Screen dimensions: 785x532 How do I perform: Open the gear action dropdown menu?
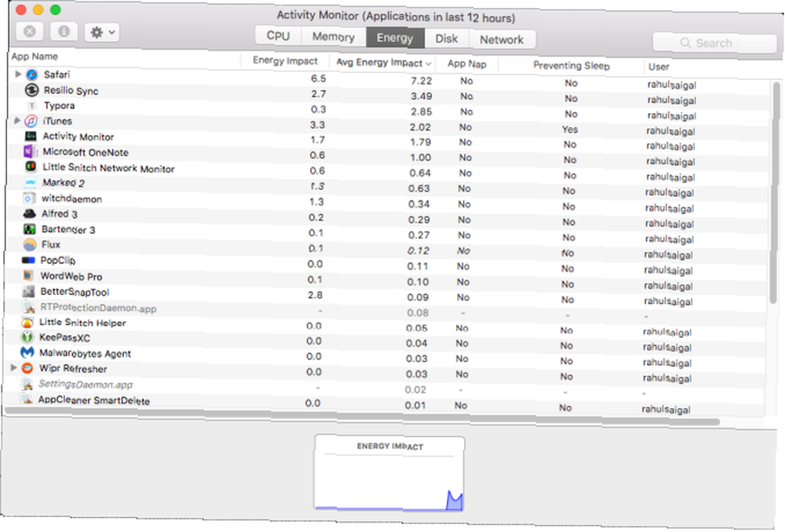(x=101, y=32)
